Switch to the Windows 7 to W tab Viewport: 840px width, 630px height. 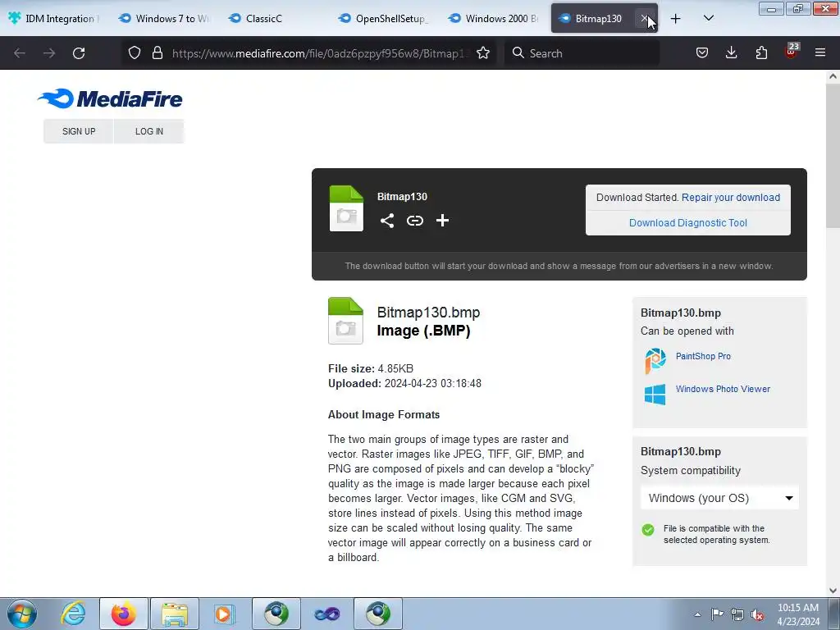(x=166, y=19)
